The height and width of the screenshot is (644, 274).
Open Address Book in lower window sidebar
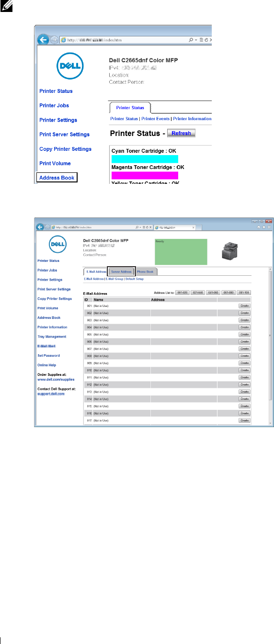pyautogui.click(x=49, y=317)
